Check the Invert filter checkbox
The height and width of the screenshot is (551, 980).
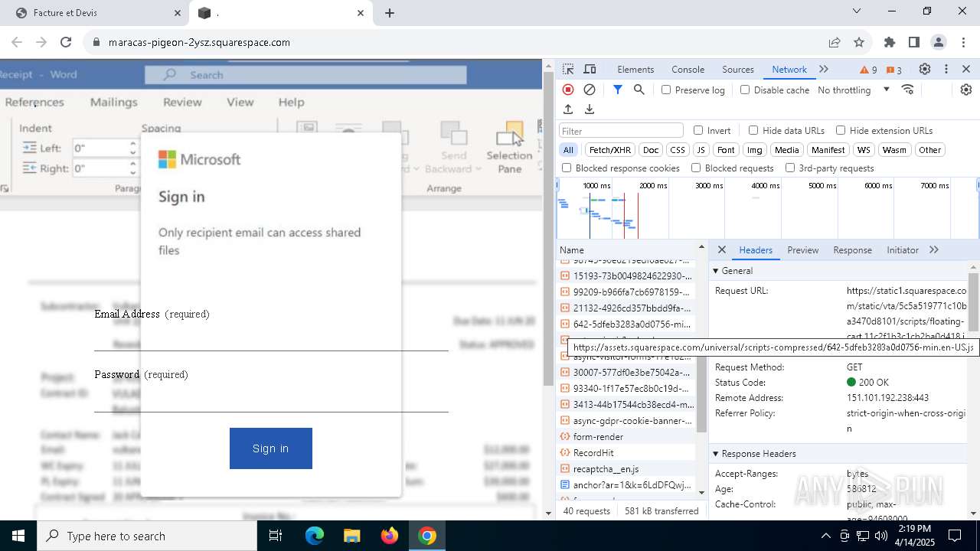click(698, 130)
